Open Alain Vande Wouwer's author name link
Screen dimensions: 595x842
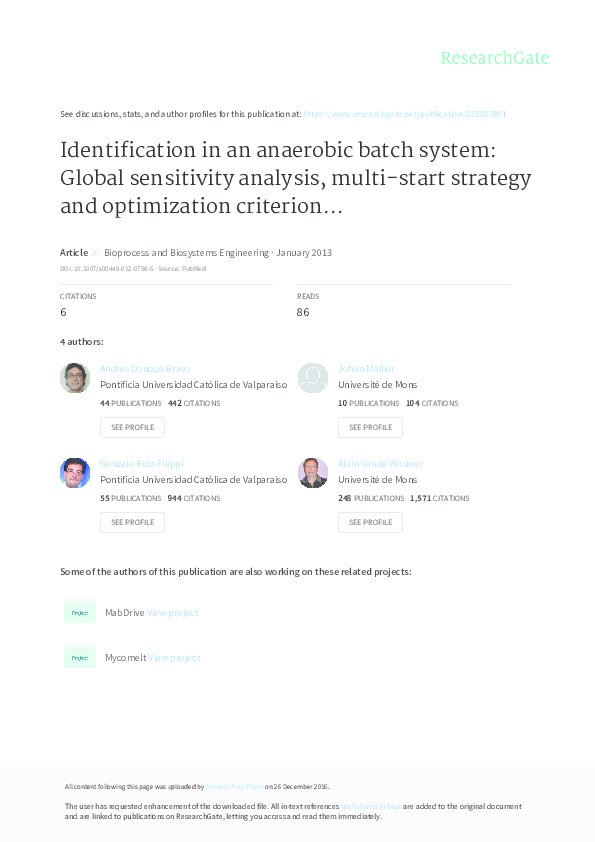coord(380,463)
